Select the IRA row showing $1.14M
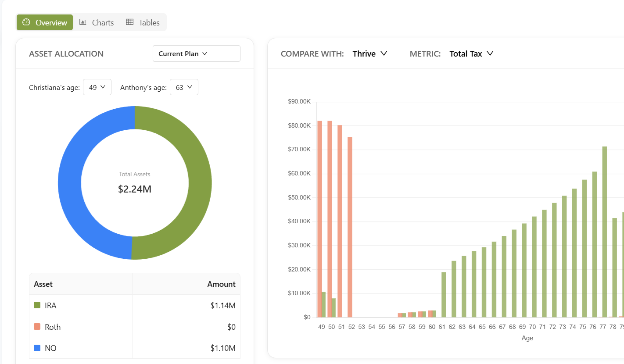The height and width of the screenshot is (364, 624). [x=132, y=305]
